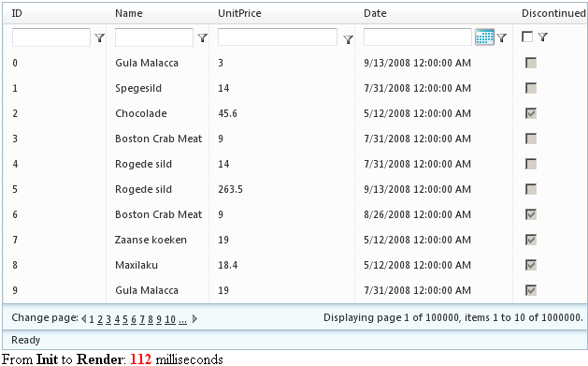
Task: Sort by the Name column header
Action: (129, 13)
